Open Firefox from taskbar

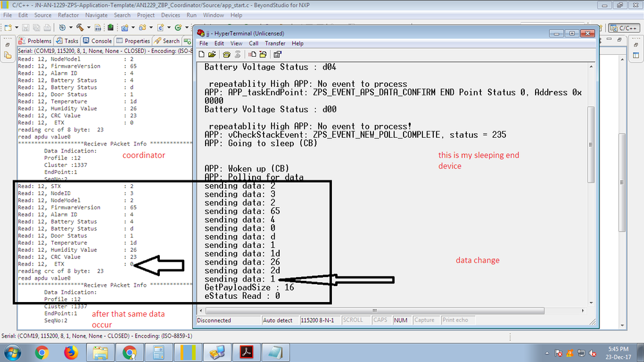(x=71, y=352)
